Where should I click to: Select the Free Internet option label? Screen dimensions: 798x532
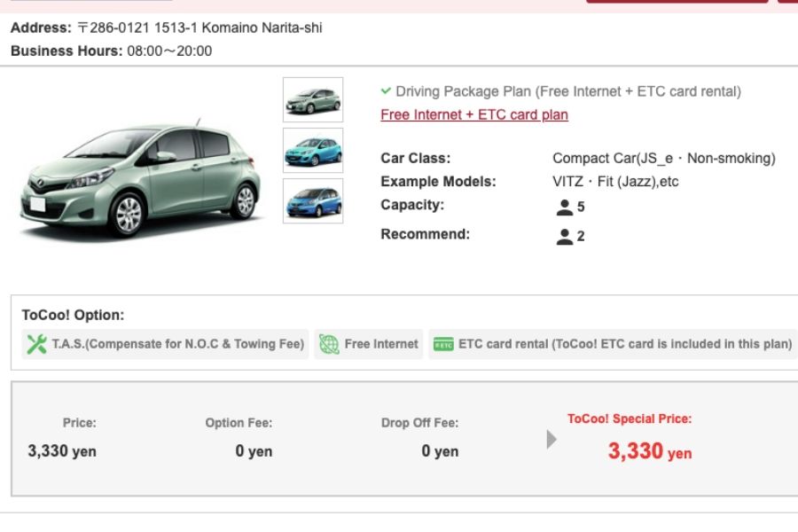(381, 344)
